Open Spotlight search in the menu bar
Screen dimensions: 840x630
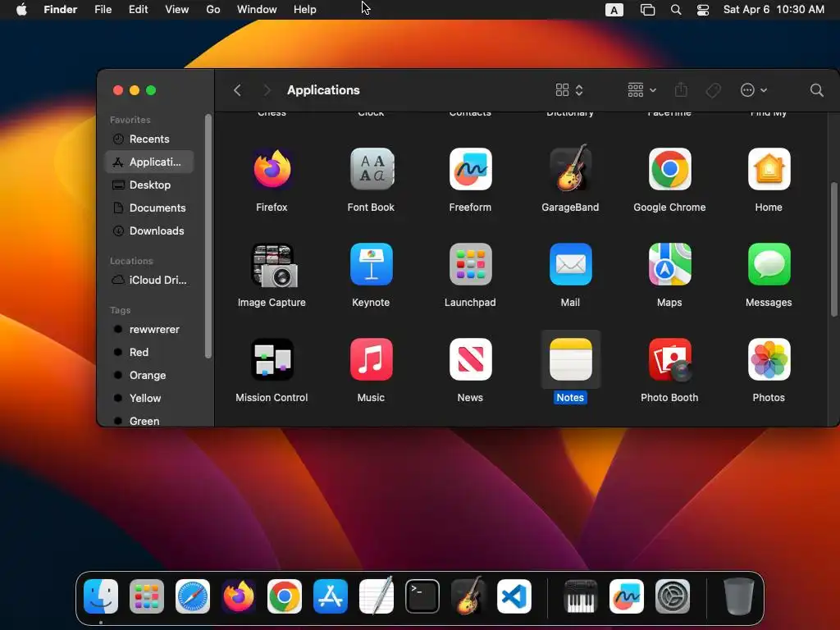click(x=676, y=10)
